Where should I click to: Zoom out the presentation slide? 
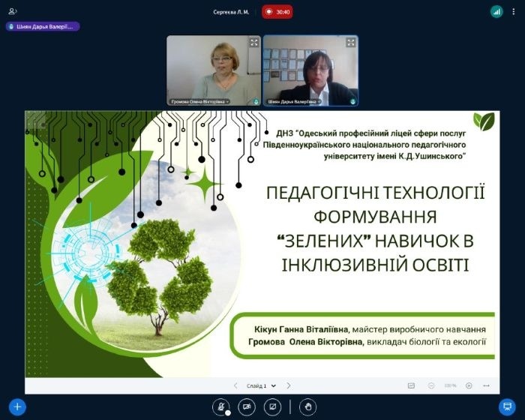point(431,385)
